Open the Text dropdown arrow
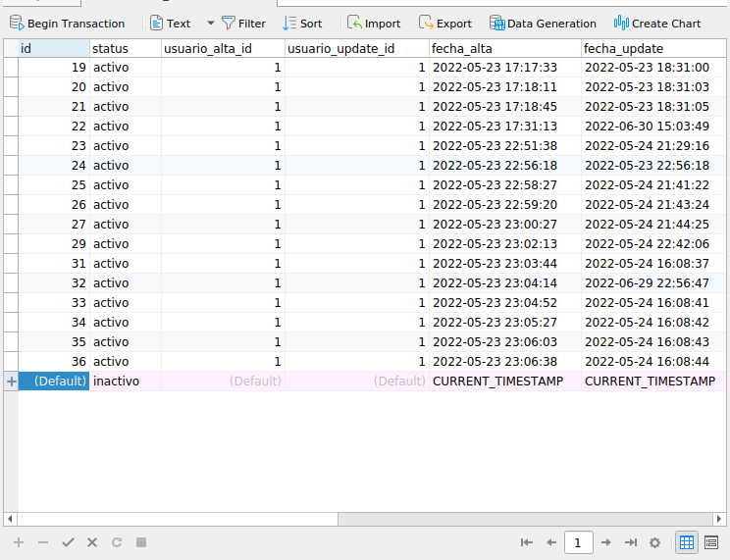Viewport: 730px width, 560px height. point(210,23)
